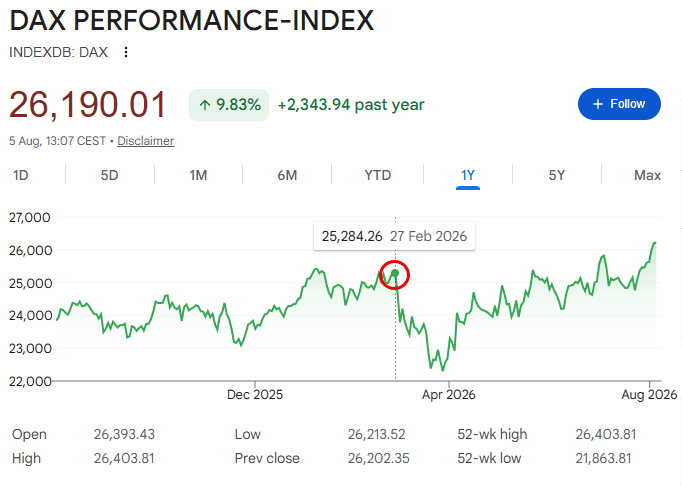Click the 25,284.26 tooltip value
Viewport: 682px width, 496px height.
[352, 236]
